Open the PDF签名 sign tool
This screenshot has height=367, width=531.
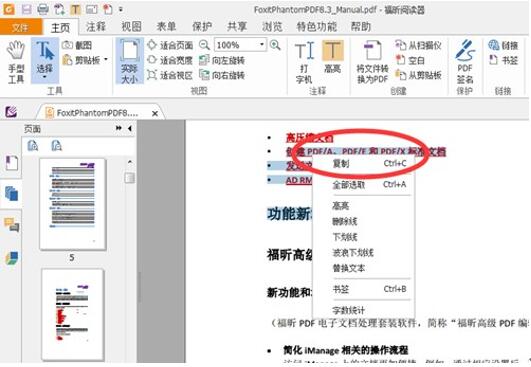[465, 62]
